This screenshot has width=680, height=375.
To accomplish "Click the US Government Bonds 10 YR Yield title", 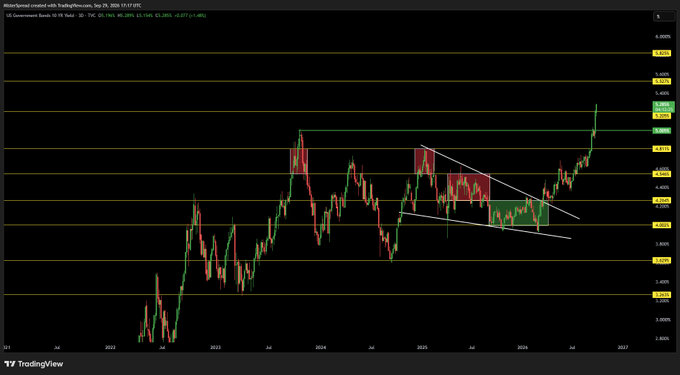I will (x=40, y=15).
